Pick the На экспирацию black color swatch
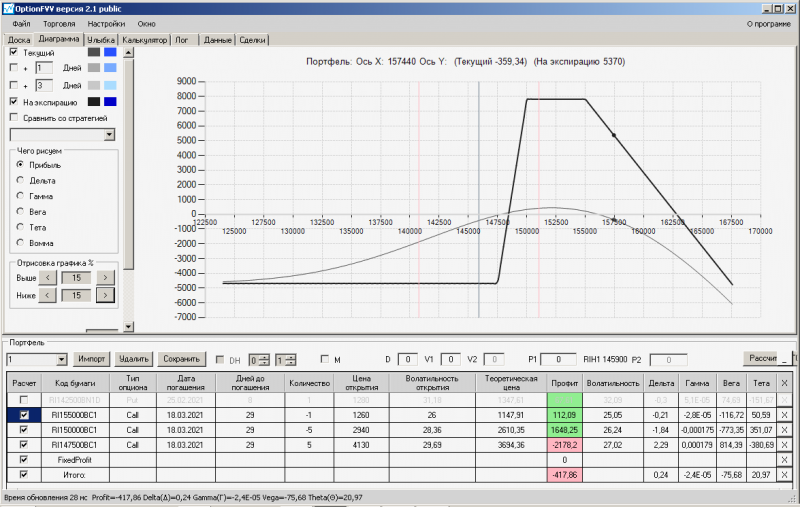 coord(94,102)
